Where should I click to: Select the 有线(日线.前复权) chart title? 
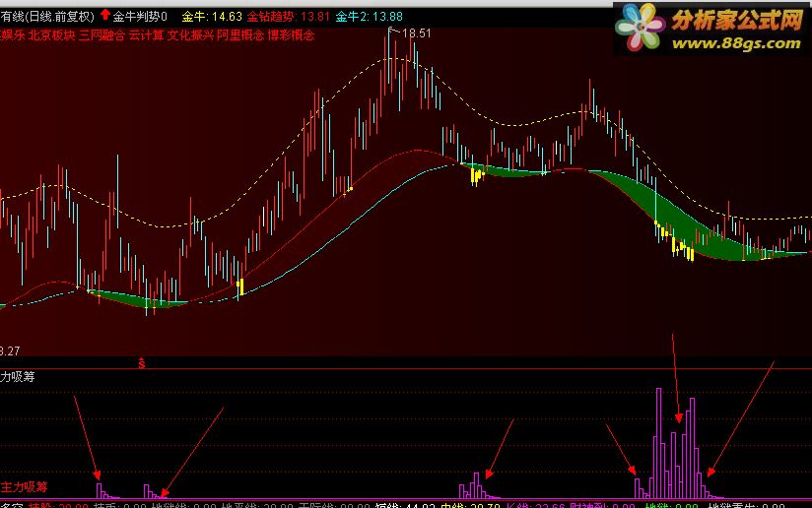[x=47, y=17]
